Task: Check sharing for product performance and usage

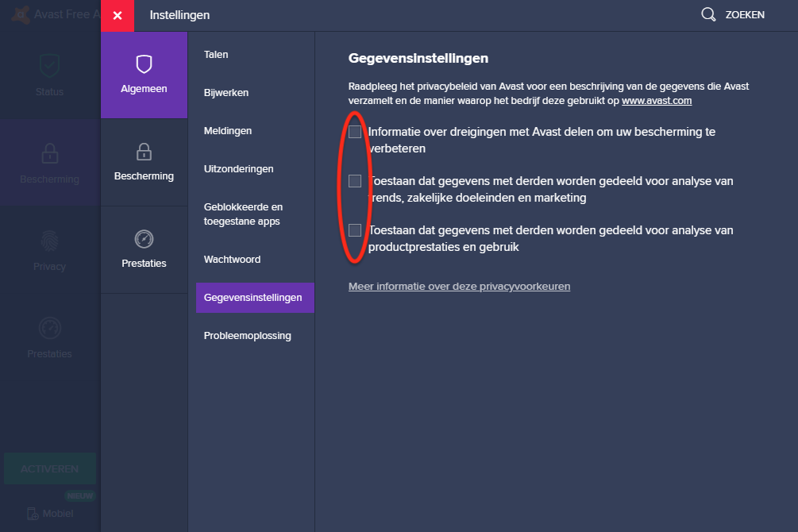Action: pos(355,230)
